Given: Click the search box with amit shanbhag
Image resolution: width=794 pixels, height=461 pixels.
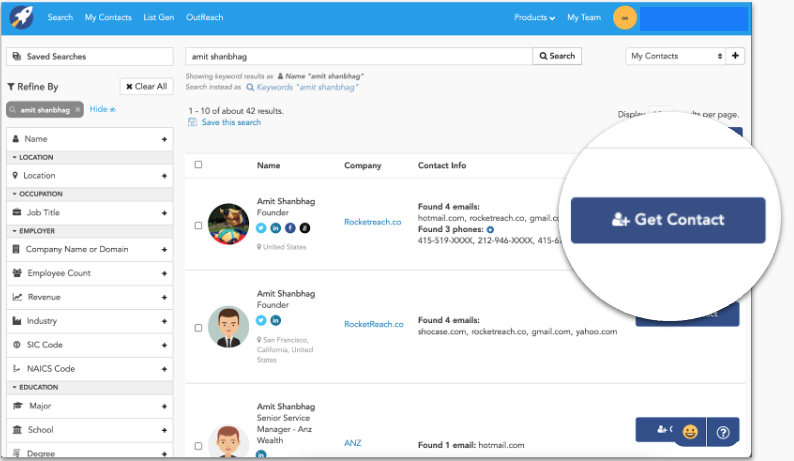Looking at the screenshot, I should click(359, 56).
